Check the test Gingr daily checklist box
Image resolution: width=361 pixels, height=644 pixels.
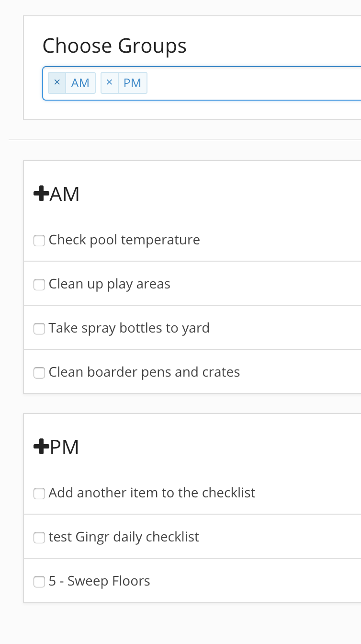pos(39,537)
